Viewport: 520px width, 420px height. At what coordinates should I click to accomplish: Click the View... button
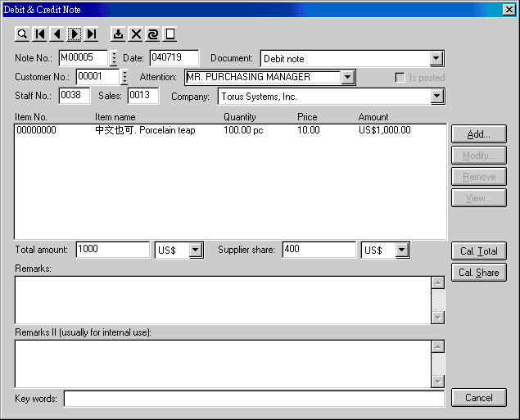click(478, 198)
